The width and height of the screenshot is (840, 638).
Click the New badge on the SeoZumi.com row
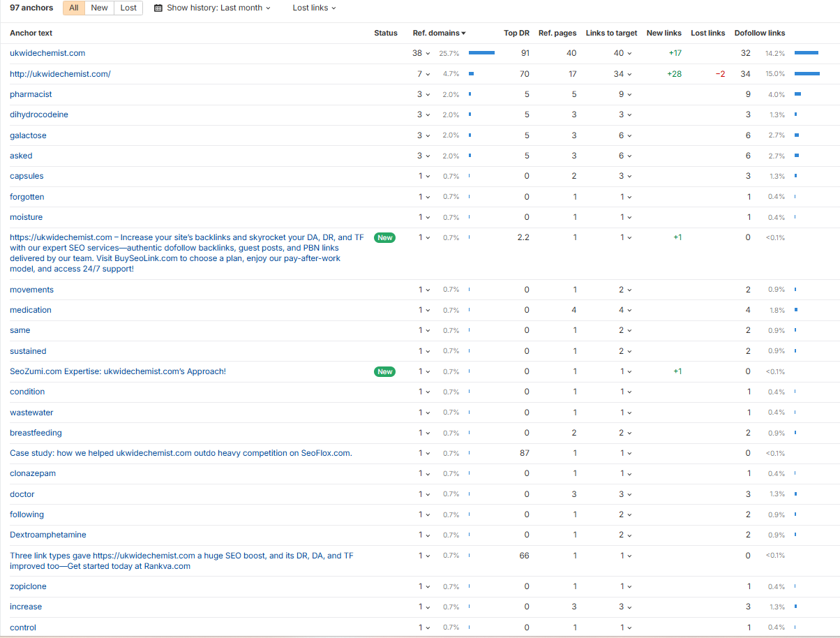[x=384, y=371]
